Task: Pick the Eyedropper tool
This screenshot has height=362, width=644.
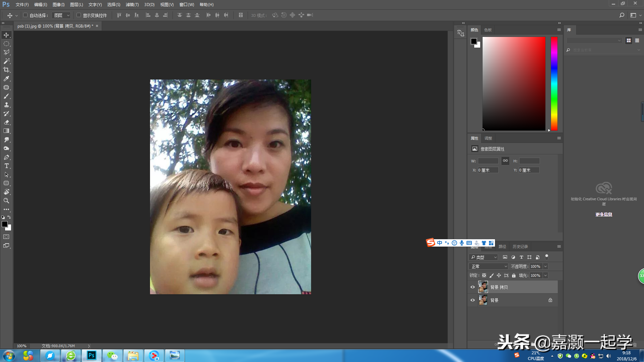Action: point(6,79)
